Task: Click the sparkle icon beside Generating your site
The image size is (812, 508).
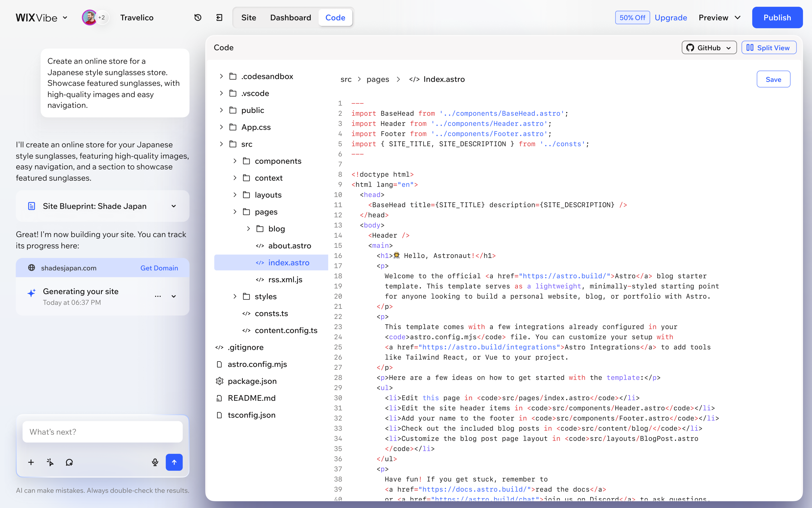Action: pyautogui.click(x=32, y=293)
